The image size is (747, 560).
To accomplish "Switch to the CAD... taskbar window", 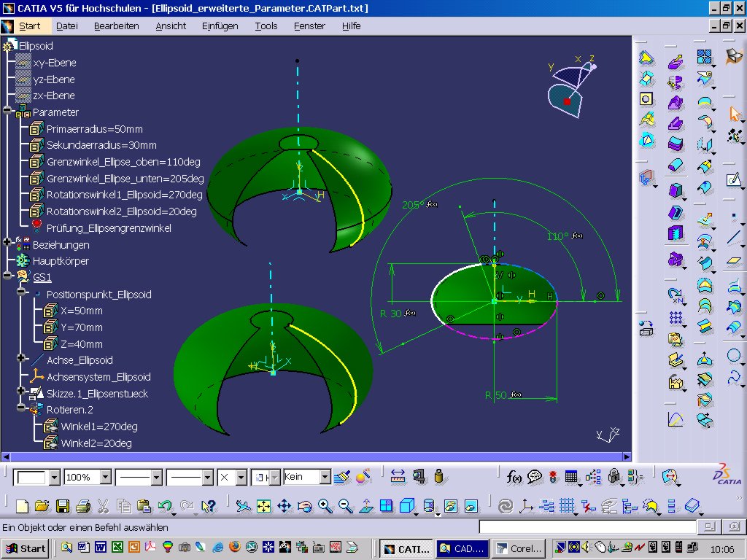I will (x=462, y=548).
